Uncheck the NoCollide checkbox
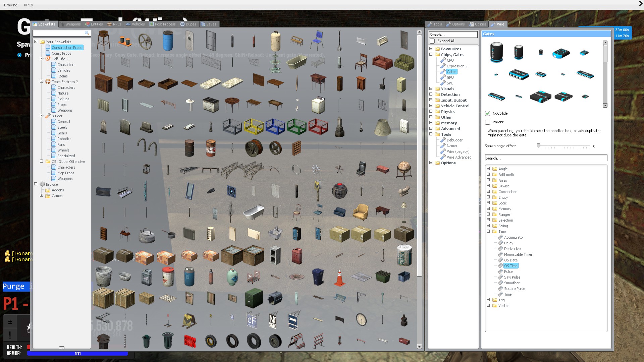 [488, 113]
